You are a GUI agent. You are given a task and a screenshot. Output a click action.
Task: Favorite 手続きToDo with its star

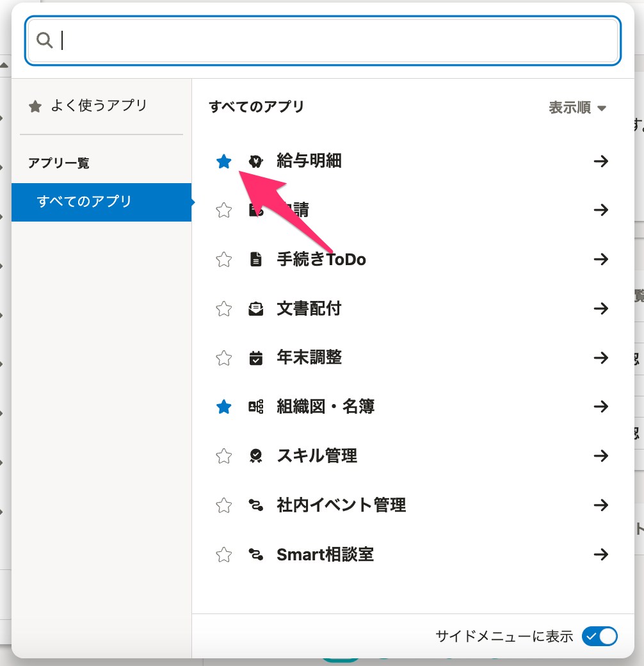coord(223,259)
